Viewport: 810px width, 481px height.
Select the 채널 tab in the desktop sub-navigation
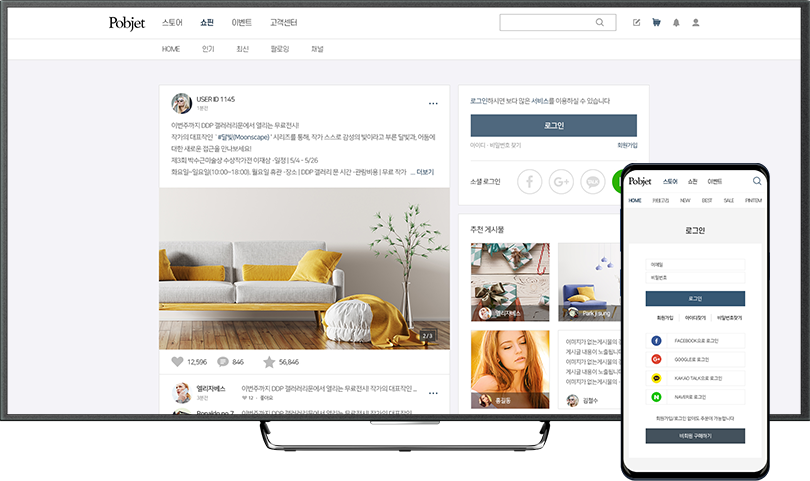tap(317, 49)
